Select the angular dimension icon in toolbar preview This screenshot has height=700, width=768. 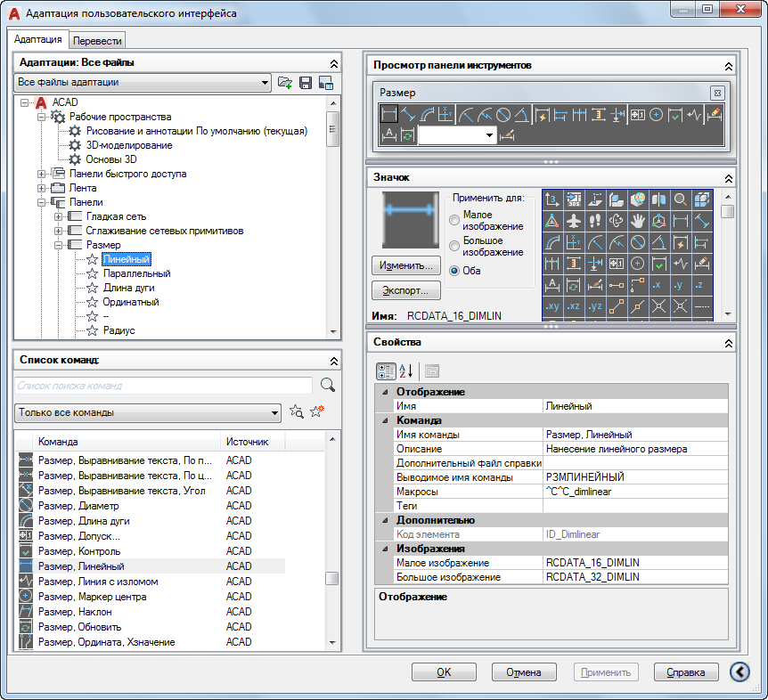pos(521,115)
